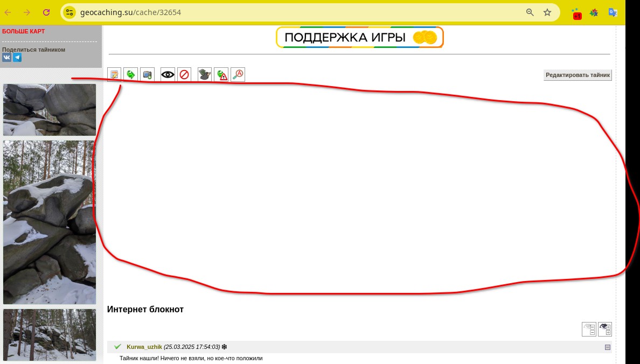Screen dimensions: 640x364
Task: Toggle the black eye watch icon
Action: (x=168, y=74)
